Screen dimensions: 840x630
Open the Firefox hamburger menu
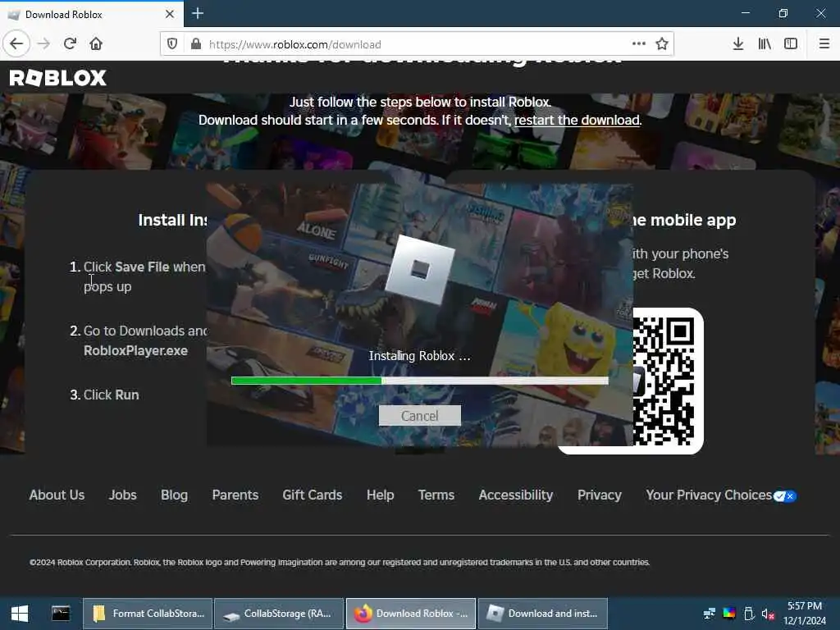tap(824, 44)
